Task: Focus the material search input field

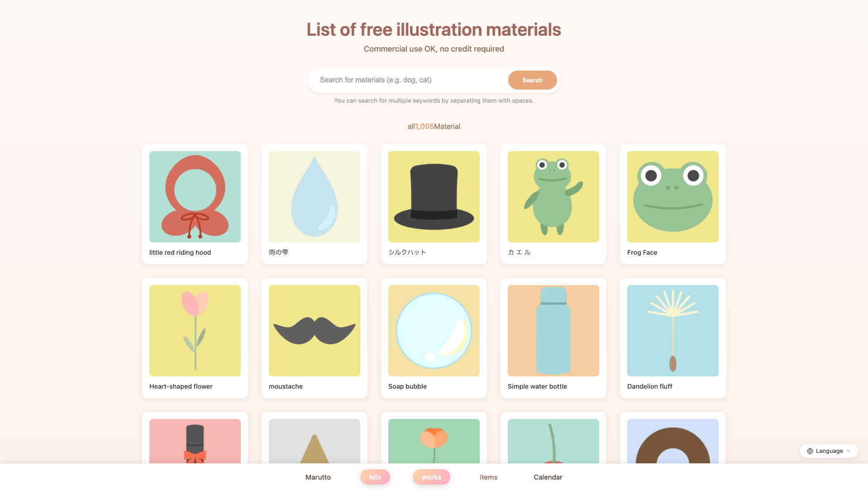Action: [410, 80]
